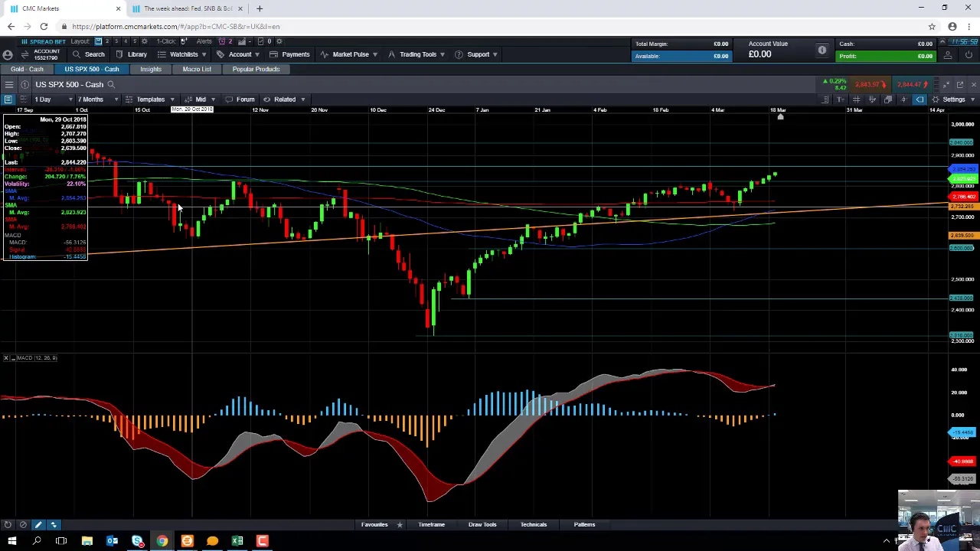Expand the Account dropdown menu
The image size is (980, 551).
click(237, 54)
